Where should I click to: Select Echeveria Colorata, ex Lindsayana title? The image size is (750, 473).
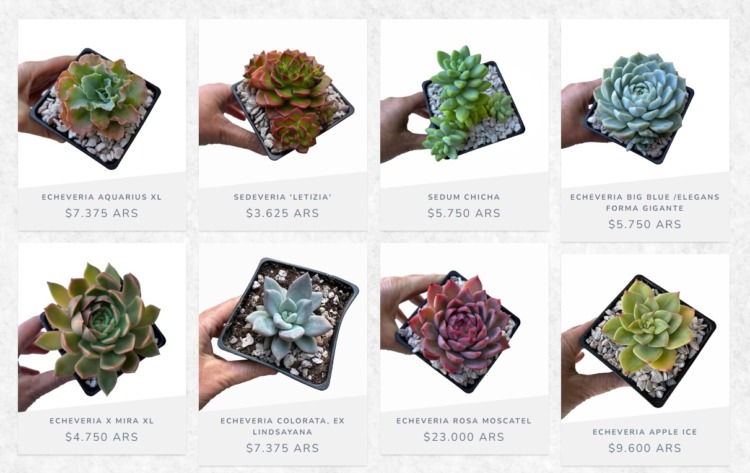(283, 426)
